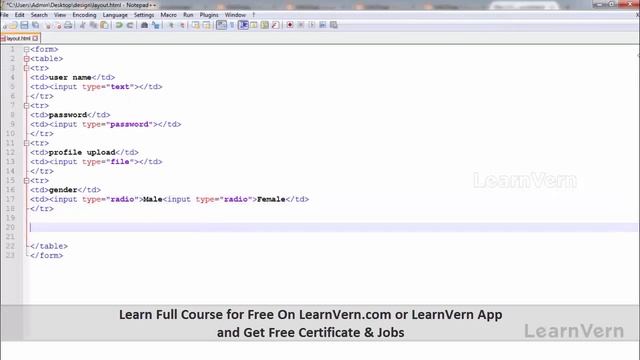Open the Window menu
The image size is (640, 360).
tap(236, 15)
